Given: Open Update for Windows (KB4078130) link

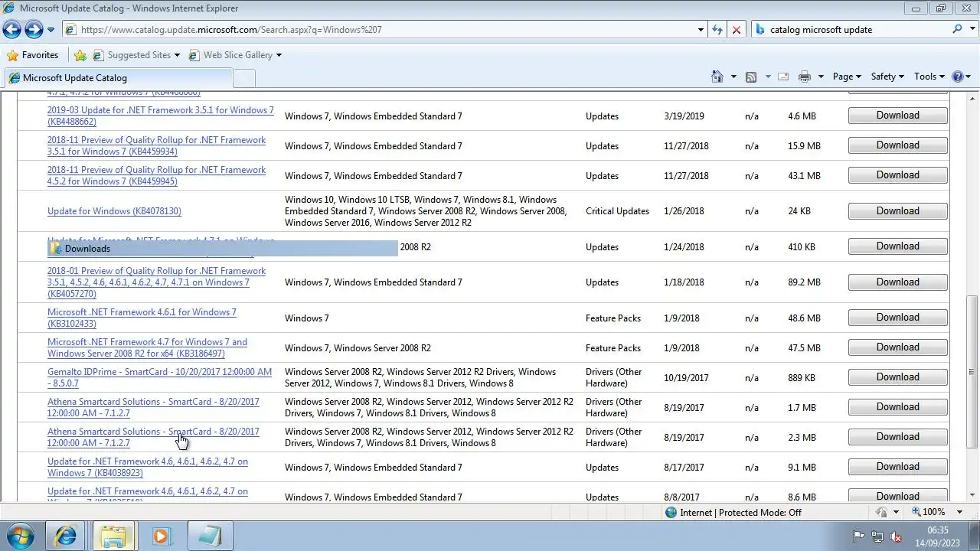Looking at the screenshot, I should click(114, 211).
